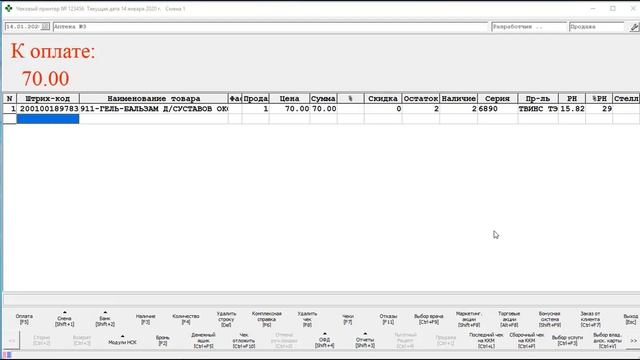
Task: Open the ОФД [Shift+4] menu
Action: coord(324,340)
